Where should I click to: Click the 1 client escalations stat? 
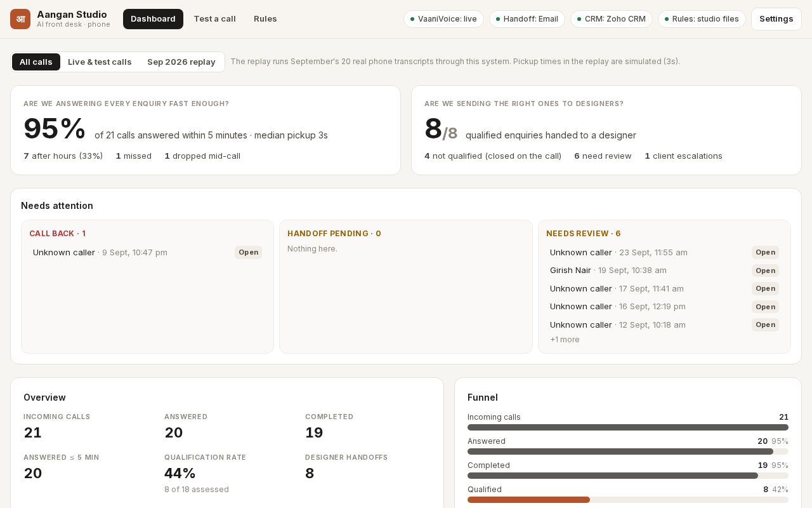683,156
